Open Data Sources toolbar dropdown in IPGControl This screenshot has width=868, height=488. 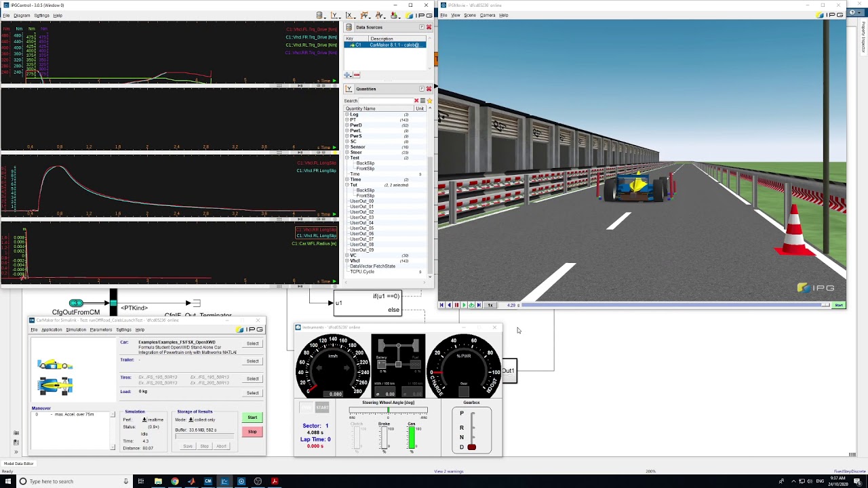321,15
